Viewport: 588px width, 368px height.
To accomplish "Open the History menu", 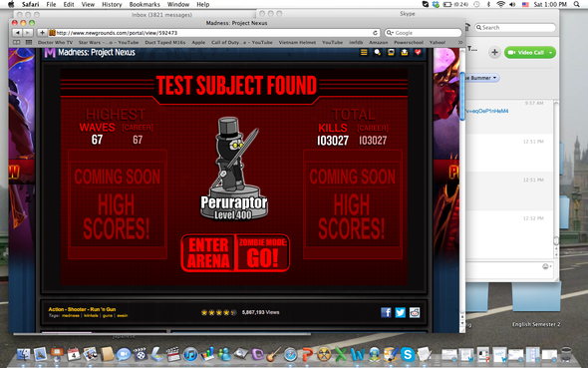I will tap(112, 5).
